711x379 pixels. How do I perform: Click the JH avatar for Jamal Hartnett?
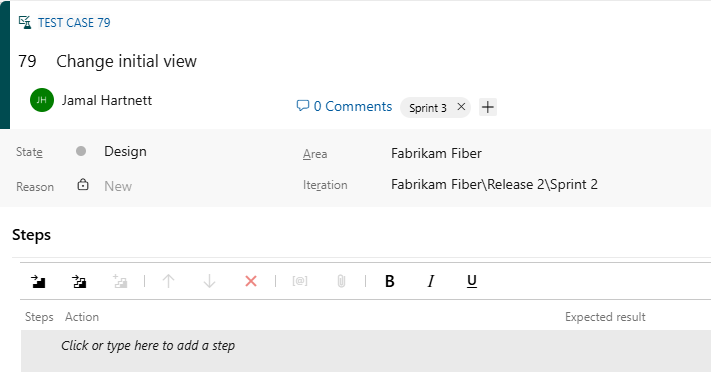coord(42,100)
